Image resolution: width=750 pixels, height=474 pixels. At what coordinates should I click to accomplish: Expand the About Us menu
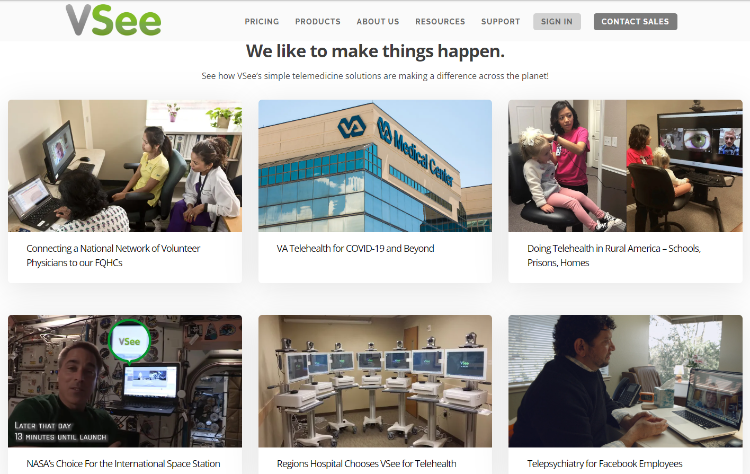pyautogui.click(x=378, y=22)
